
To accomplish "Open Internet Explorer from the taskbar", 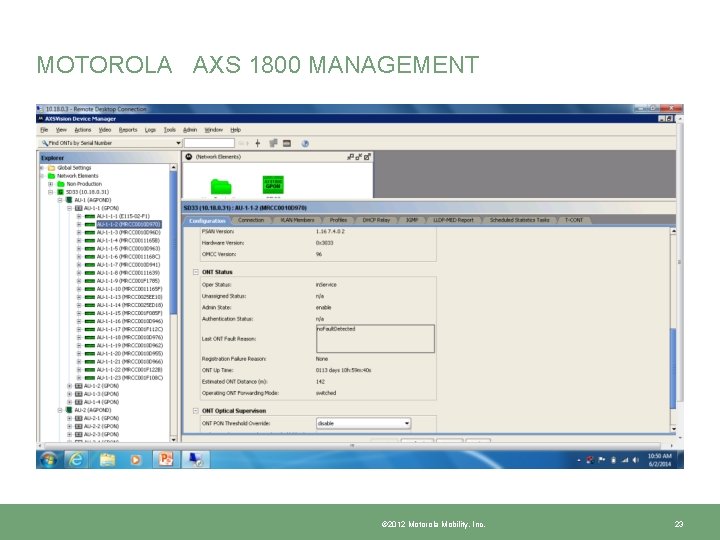I will click(76, 459).
